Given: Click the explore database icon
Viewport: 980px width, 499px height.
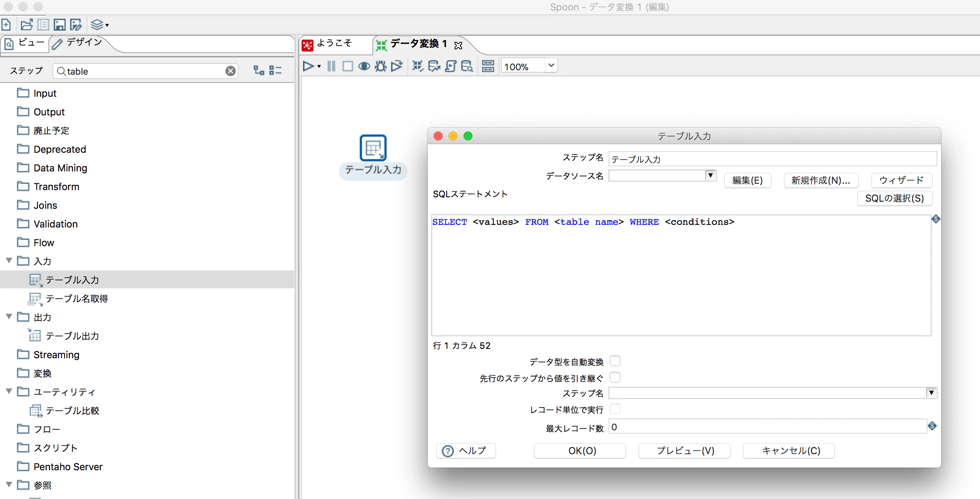Looking at the screenshot, I should point(467,66).
